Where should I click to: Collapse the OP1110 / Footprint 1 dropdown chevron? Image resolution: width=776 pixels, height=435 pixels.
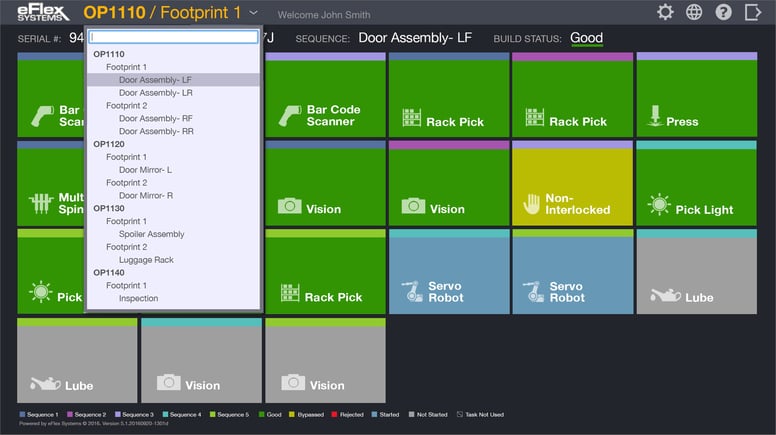coord(253,13)
